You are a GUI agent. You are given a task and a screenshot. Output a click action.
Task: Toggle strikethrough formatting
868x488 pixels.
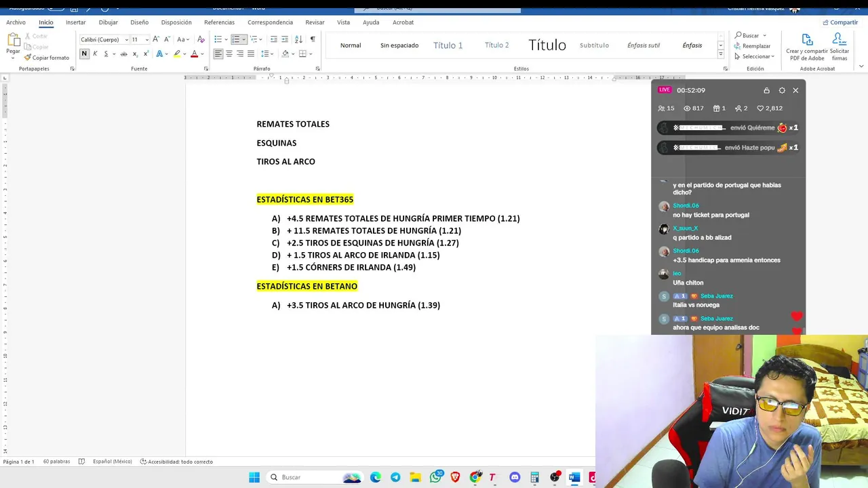point(123,54)
